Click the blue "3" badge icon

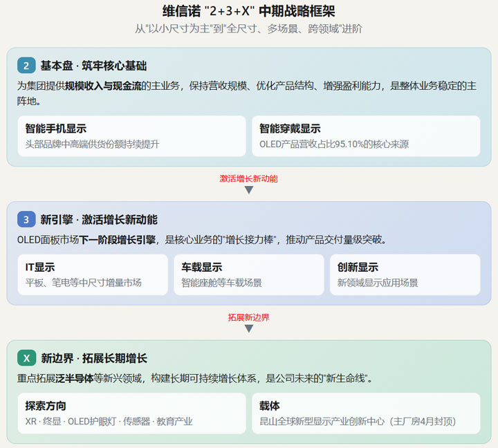click(26, 219)
